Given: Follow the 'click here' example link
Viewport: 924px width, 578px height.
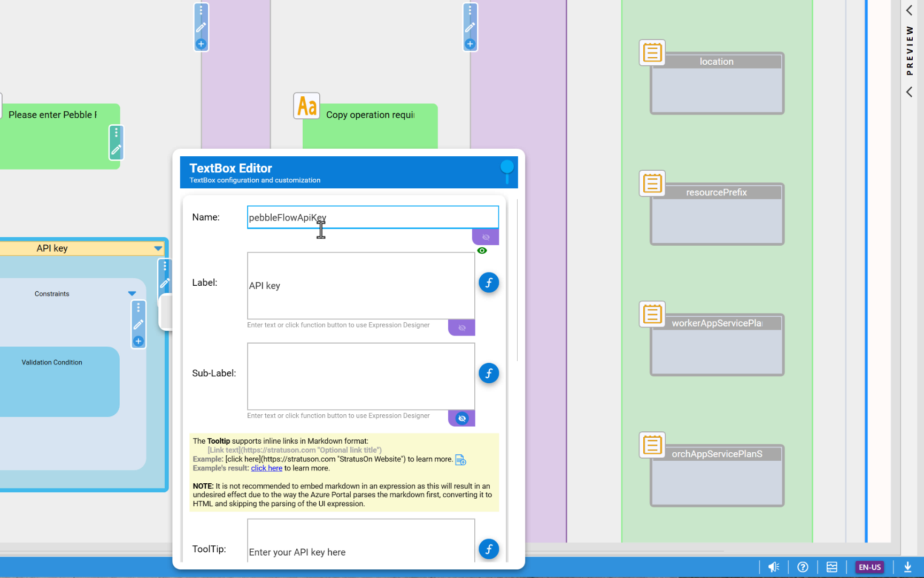Looking at the screenshot, I should [x=266, y=468].
